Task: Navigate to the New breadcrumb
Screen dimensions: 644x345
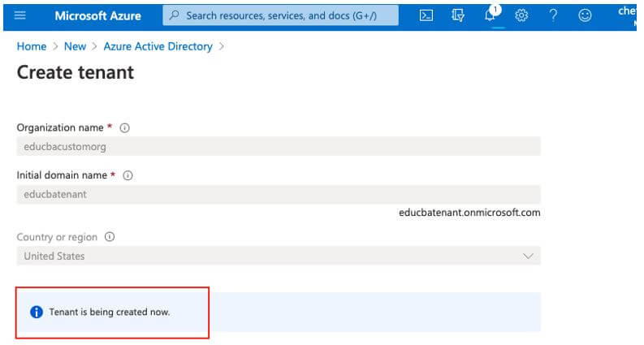Action: tap(75, 46)
